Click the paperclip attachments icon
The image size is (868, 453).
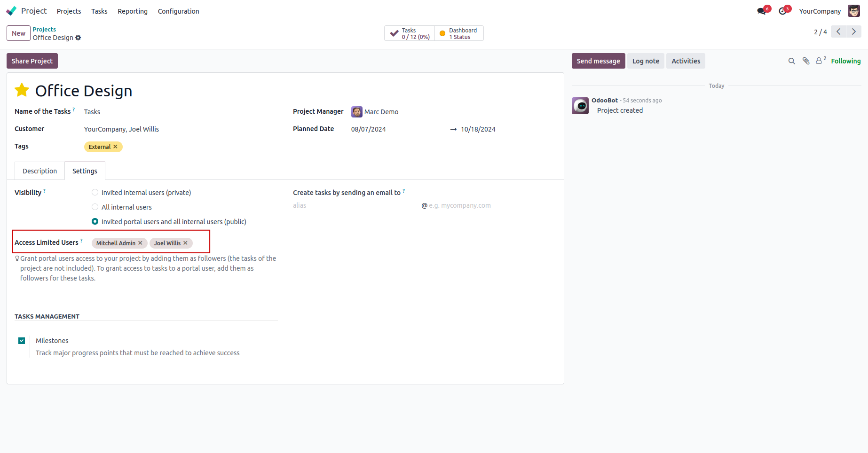806,61
